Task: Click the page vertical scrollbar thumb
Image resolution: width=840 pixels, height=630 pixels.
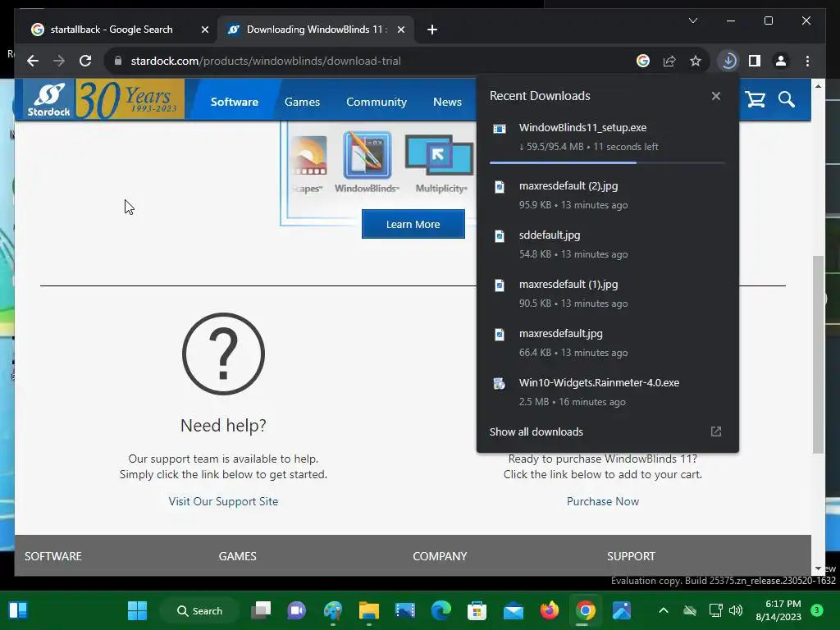Action: click(x=818, y=354)
